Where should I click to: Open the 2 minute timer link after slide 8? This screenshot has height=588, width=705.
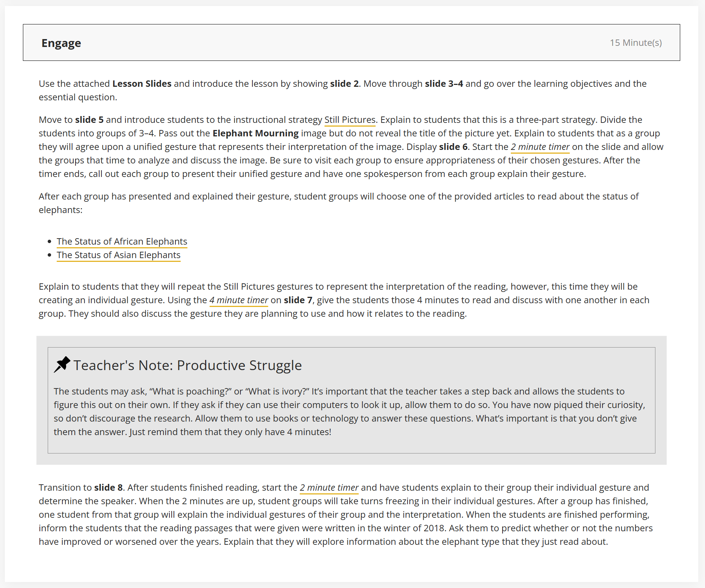[329, 488]
